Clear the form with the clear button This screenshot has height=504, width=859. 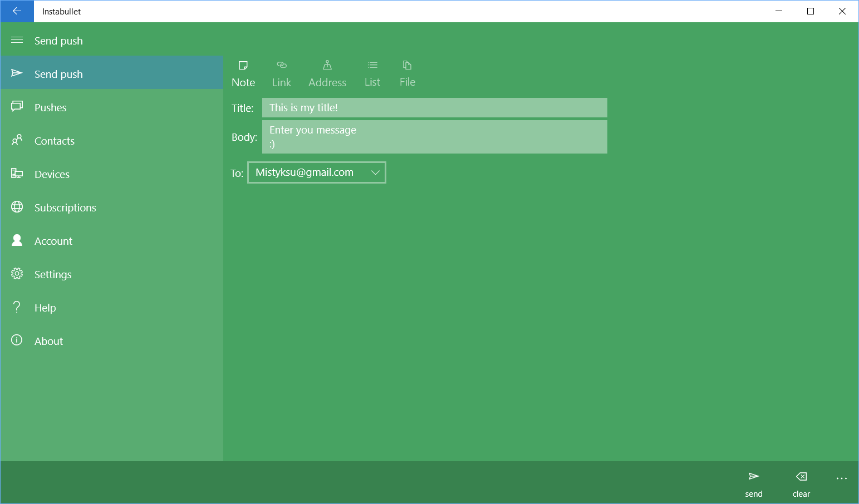pos(801,483)
